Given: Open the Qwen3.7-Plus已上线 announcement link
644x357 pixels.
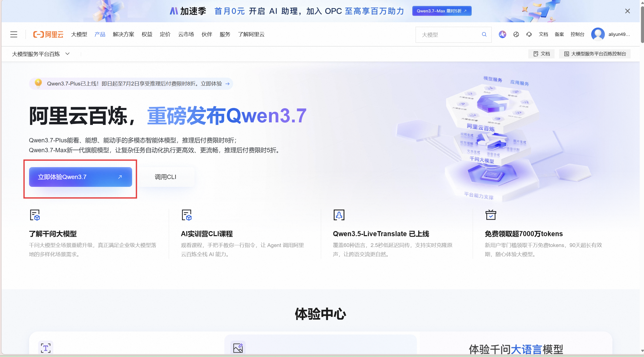Looking at the screenshot, I should 131,84.
